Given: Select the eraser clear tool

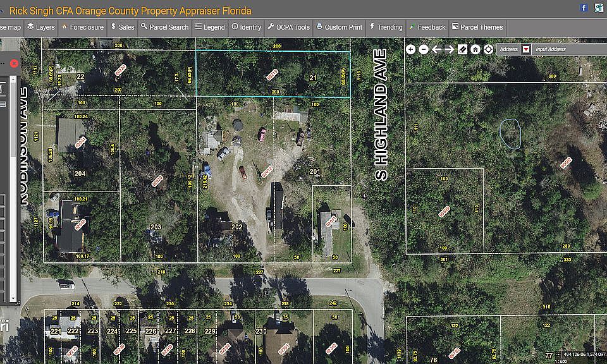Looking at the screenshot, I should pos(463,49).
